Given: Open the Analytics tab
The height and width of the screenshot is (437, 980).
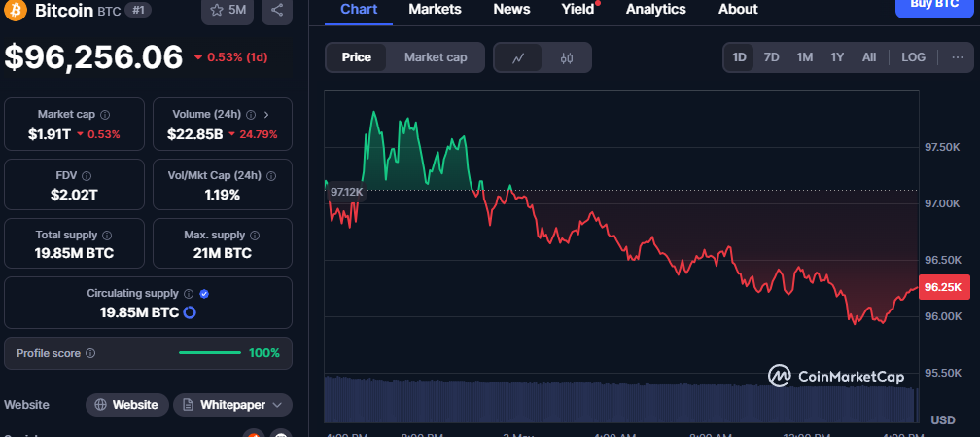Looking at the screenshot, I should [x=655, y=9].
